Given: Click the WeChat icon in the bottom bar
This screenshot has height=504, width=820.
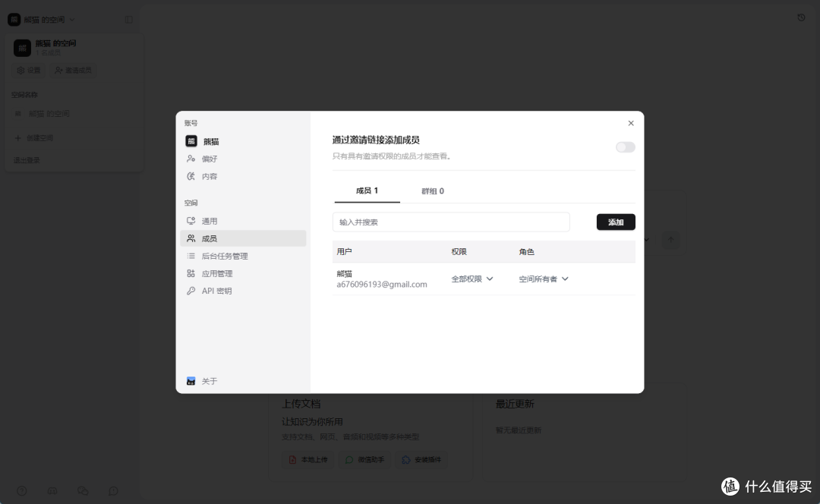Looking at the screenshot, I should coord(83,491).
